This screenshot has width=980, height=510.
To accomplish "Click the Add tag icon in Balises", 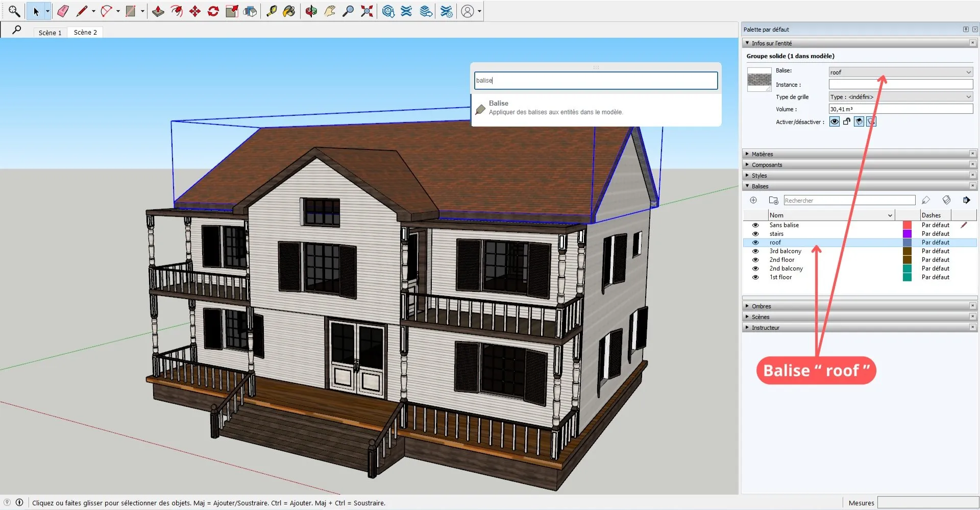I will 753,200.
